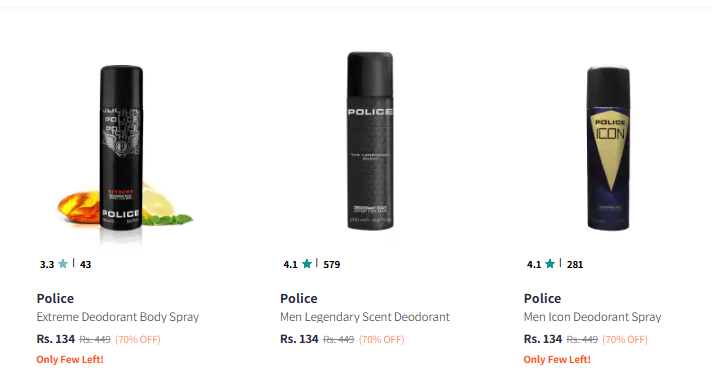The height and width of the screenshot is (392, 712).
Task: Click the 579 ratings count
Action: point(331,264)
